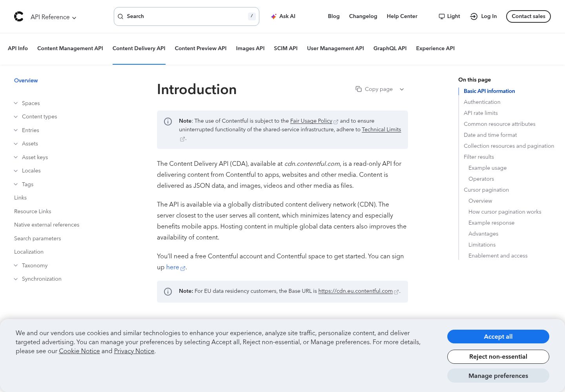Click the Copy page clipboard icon
The image size is (565, 392).
coord(359,89)
